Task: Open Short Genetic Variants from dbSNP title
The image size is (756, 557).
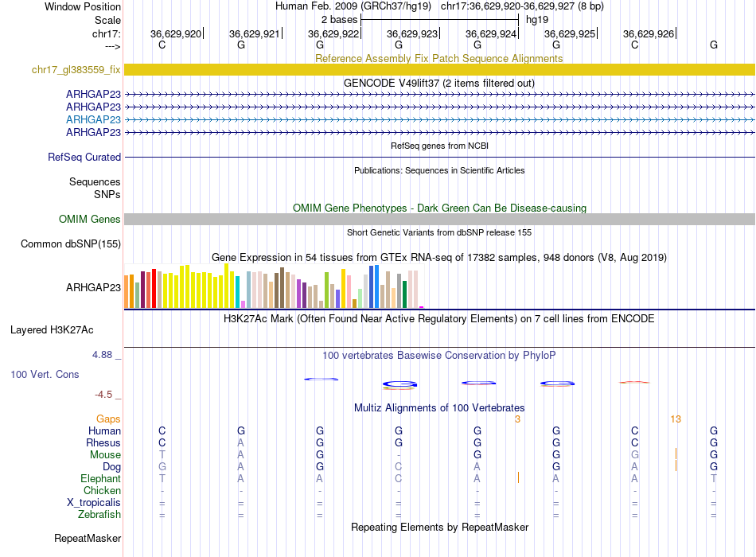Action: click(439, 232)
